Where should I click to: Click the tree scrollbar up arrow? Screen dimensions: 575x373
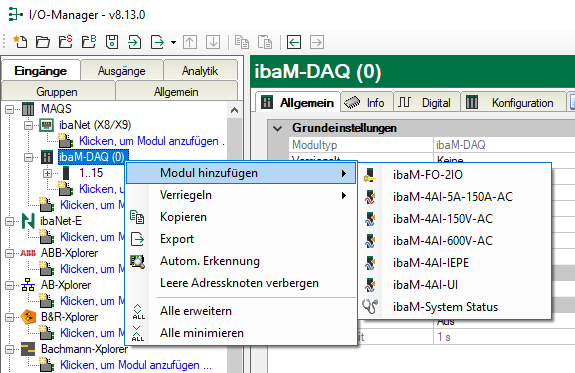pos(234,110)
